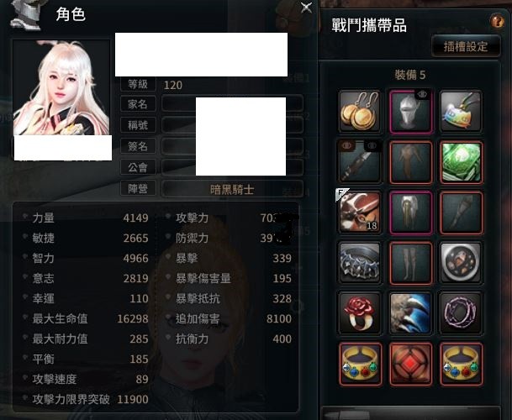Screen dimensions: 512x420
Task: Click the green emerald gem item slot
Action: [461, 162]
